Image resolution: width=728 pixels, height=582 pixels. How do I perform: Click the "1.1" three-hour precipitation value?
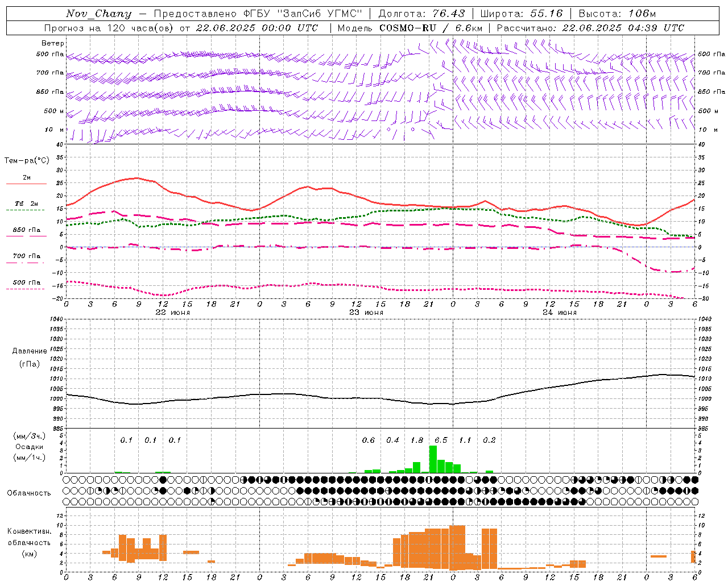465,440
